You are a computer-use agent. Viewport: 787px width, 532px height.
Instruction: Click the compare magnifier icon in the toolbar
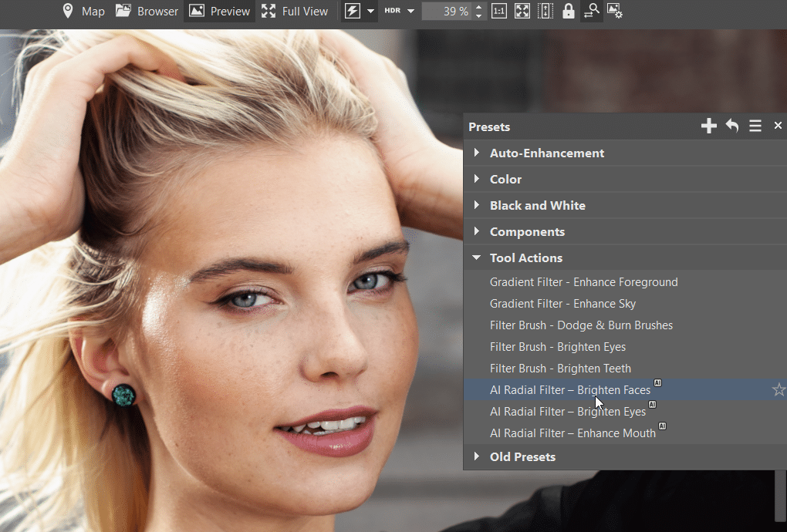pyautogui.click(x=591, y=11)
